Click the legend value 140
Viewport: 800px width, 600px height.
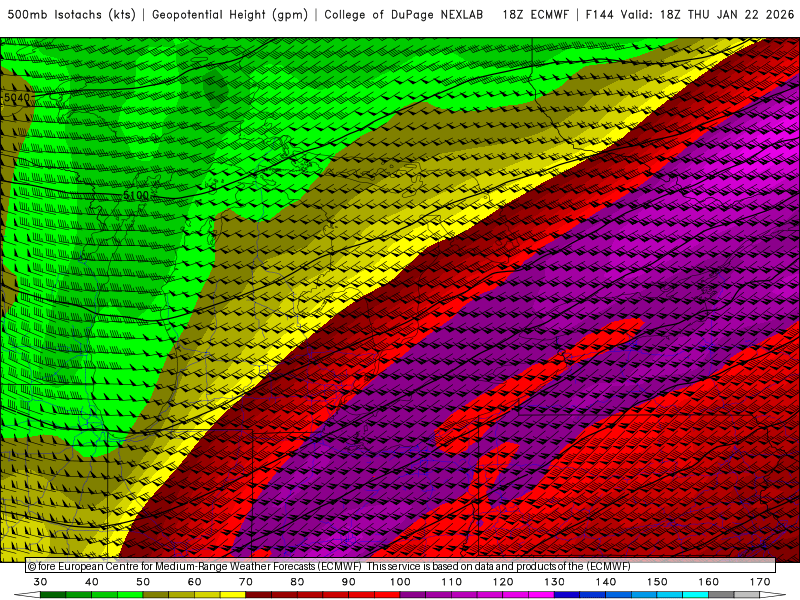[x=606, y=582]
